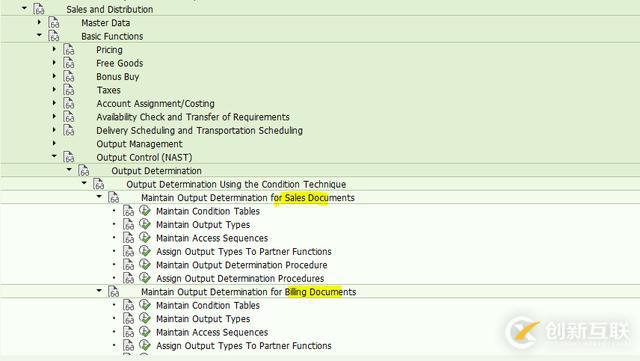Collapse Output Determination Using the Condition Technique
The height and width of the screenshot is (361, 640).
coord(84,183)
